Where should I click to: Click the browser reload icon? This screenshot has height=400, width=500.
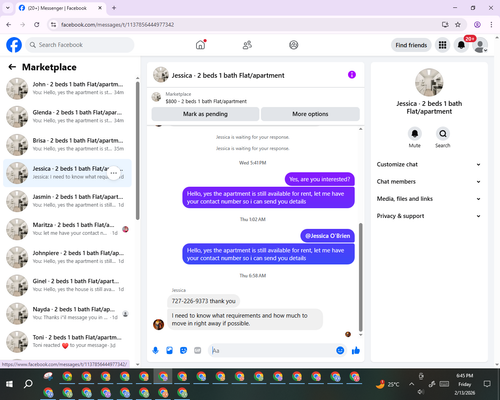(x=37, y=25)
